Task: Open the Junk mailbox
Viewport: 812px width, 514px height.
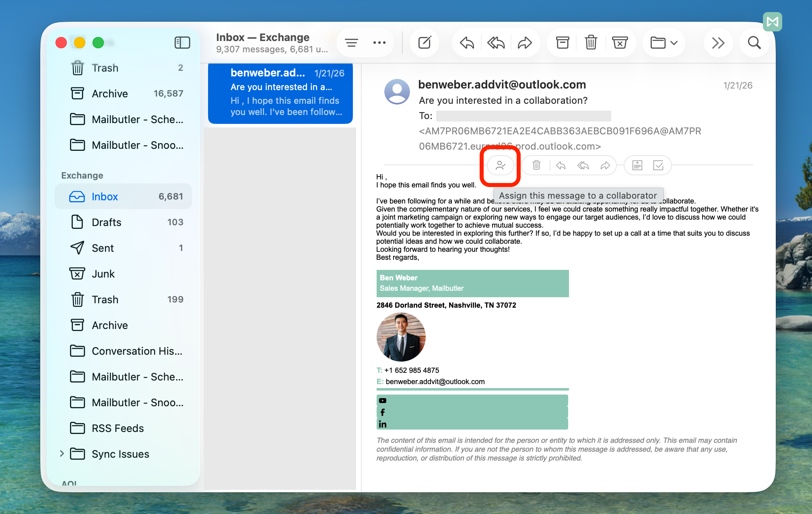Action: 124,274
